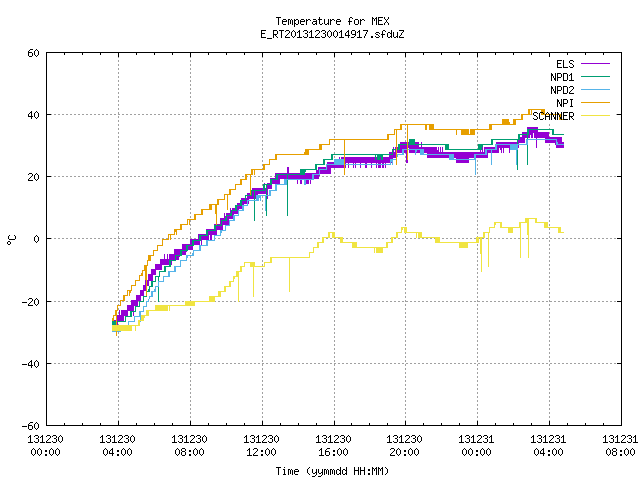Screen dimensions: 640x480
Task: Click the °C y-axis unit label
Action: (x=11, y=240)
